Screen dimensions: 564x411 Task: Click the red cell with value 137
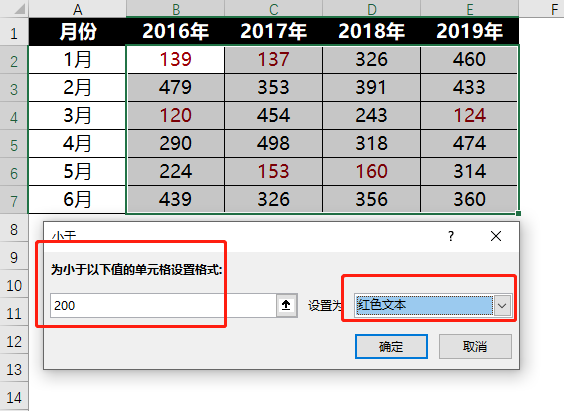(x=274, y=60)
